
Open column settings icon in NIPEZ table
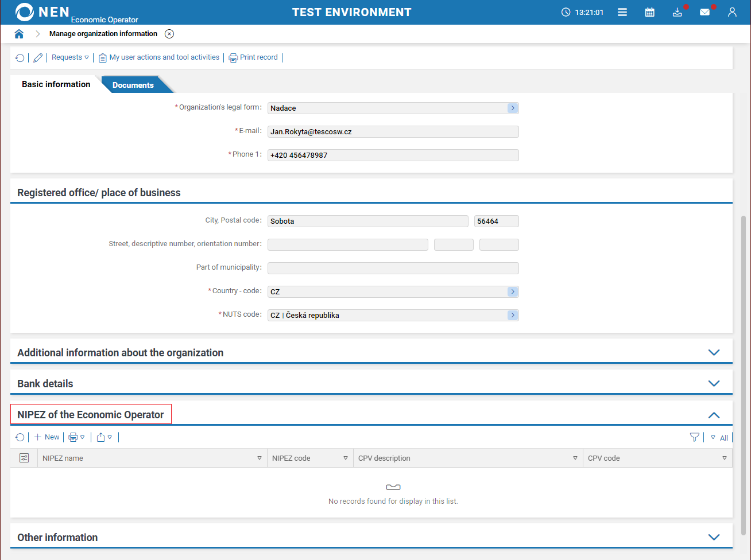(x=24, y=458)
